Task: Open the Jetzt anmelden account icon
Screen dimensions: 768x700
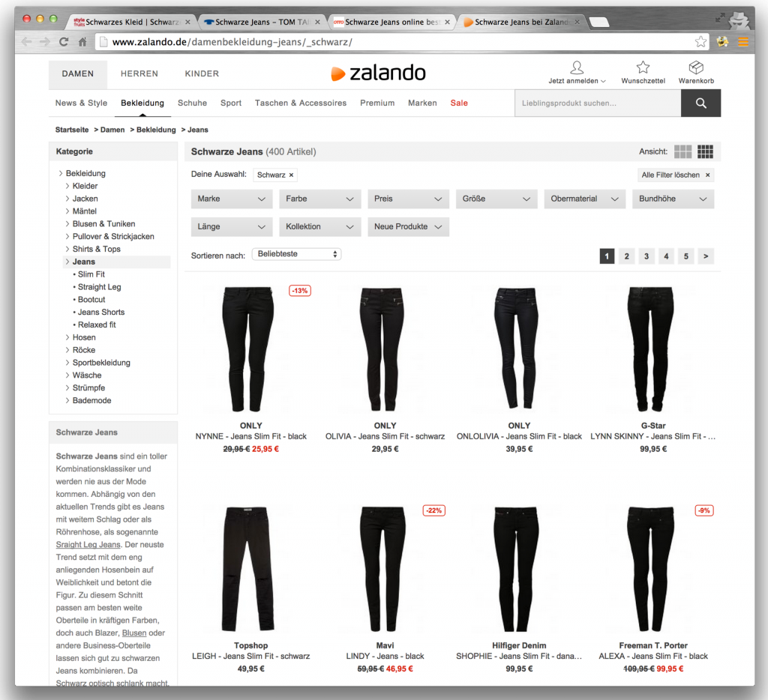Action: tap(577, 67)
